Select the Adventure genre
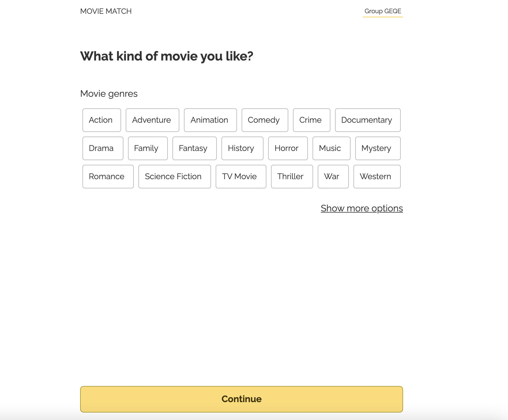Viewport: 508px width, 420px height. point(152,120)
